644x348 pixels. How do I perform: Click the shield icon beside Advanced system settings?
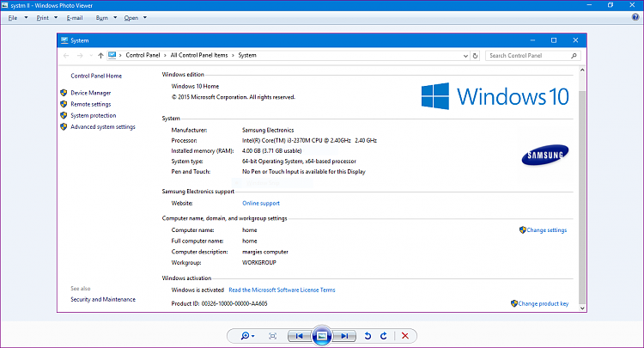click(x=64, y=127)
